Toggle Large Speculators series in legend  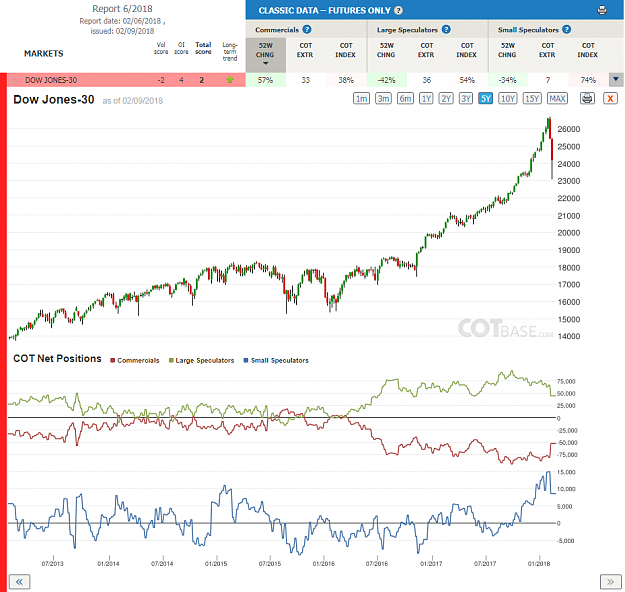pyautogui.click(x=201, y=360)
